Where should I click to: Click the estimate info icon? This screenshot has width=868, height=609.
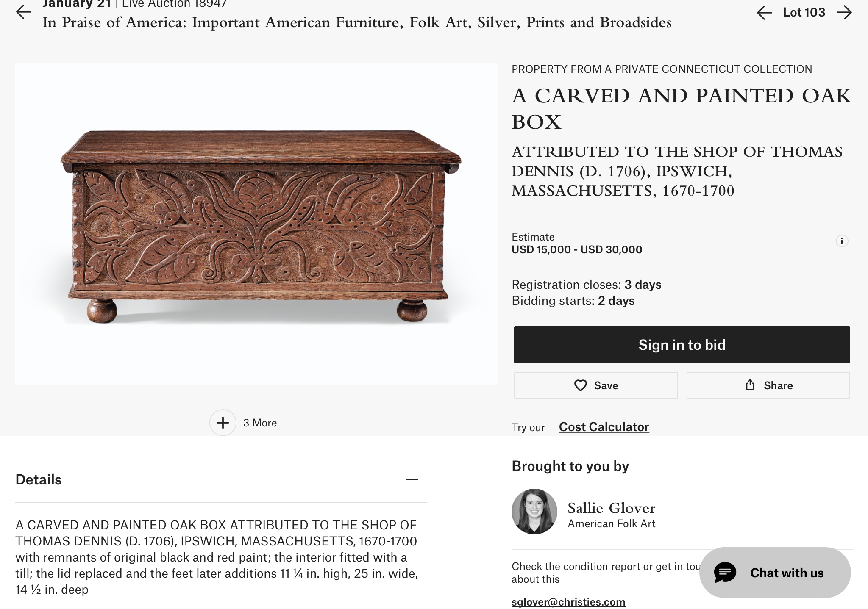pyautogui.click(x=842, y=241)
